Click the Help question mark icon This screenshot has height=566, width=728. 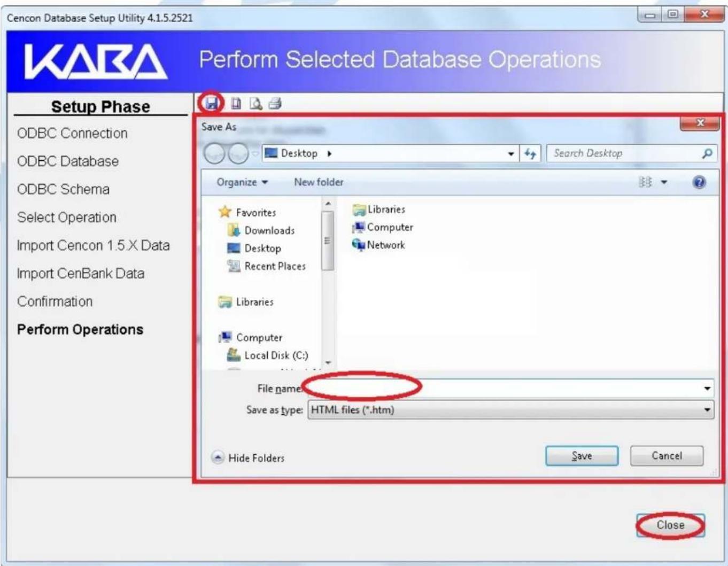[699, 182]
